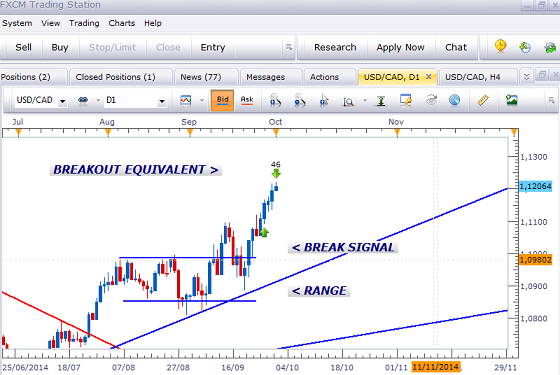Expand the chart toolbar overflow arrow
The width and height of the screenshot is (560, 375).
tap(551, 101)
